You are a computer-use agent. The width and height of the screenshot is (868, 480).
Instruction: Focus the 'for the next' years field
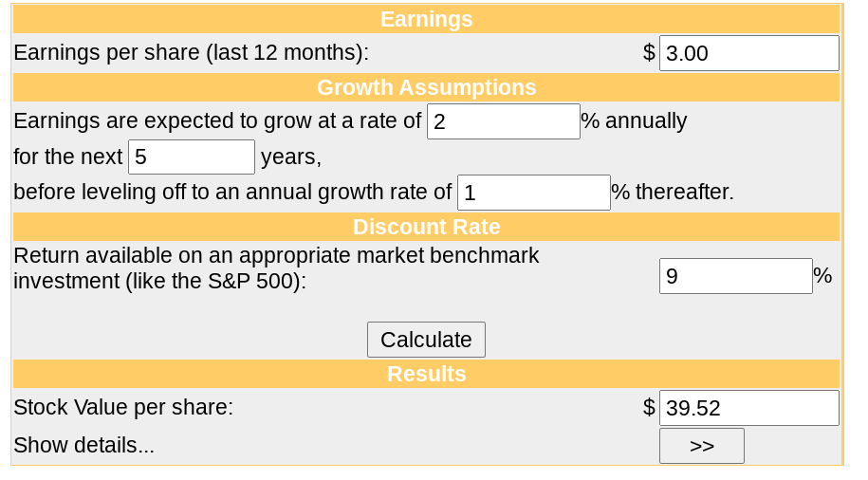click(192, 157)
